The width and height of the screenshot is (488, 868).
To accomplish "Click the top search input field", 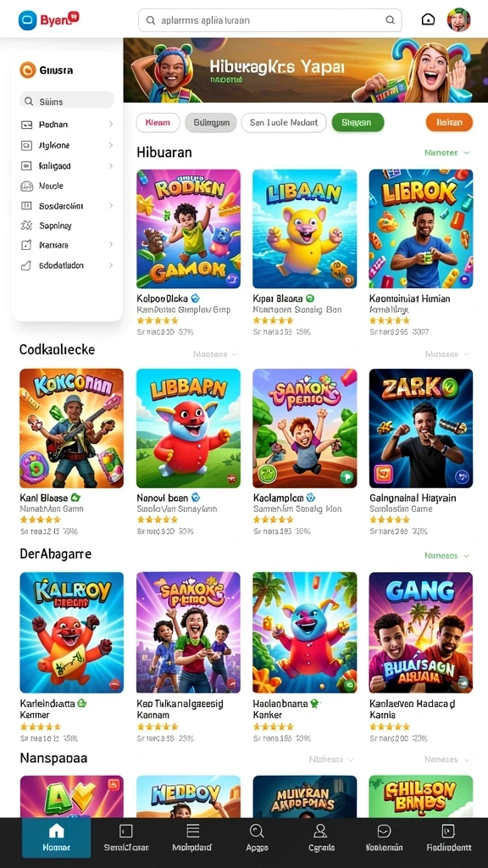I will click(x=269, y=20).
